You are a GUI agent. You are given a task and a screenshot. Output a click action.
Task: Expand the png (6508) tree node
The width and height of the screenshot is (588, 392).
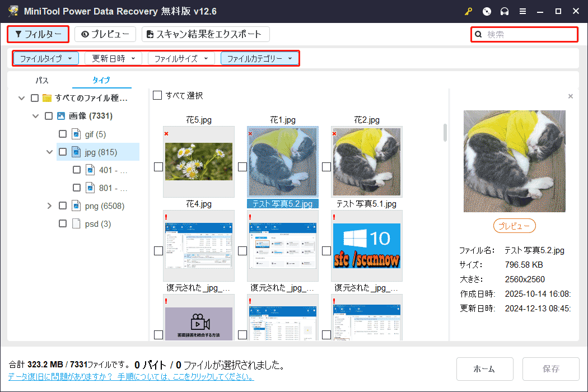click(x=49, y=206)
